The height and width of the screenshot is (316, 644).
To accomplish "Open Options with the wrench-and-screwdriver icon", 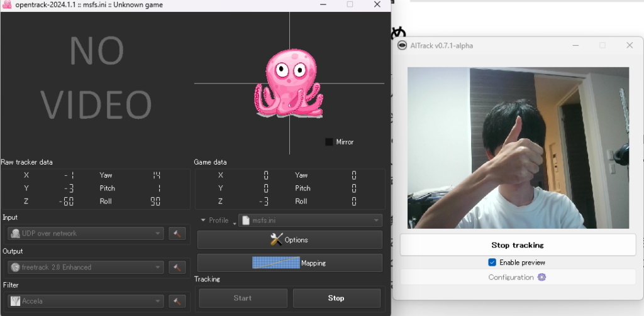I will [289, 239].
